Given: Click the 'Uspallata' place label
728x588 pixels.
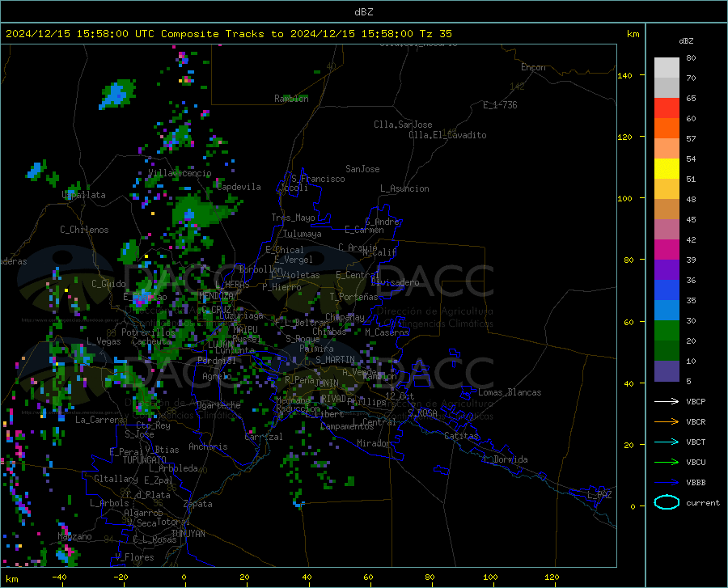Looking at the screenshot, I should coord(84,196).
